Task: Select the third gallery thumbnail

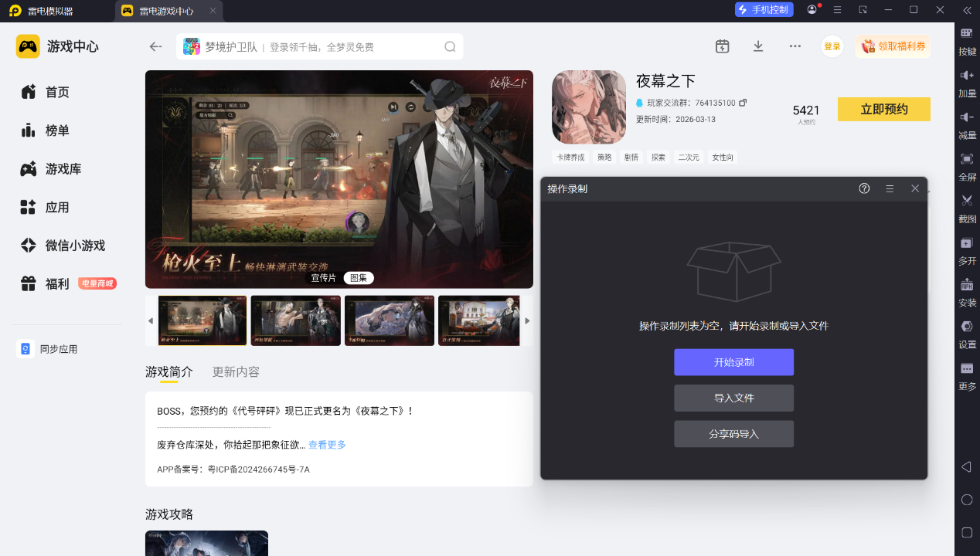Action: (x=390, y=320)
